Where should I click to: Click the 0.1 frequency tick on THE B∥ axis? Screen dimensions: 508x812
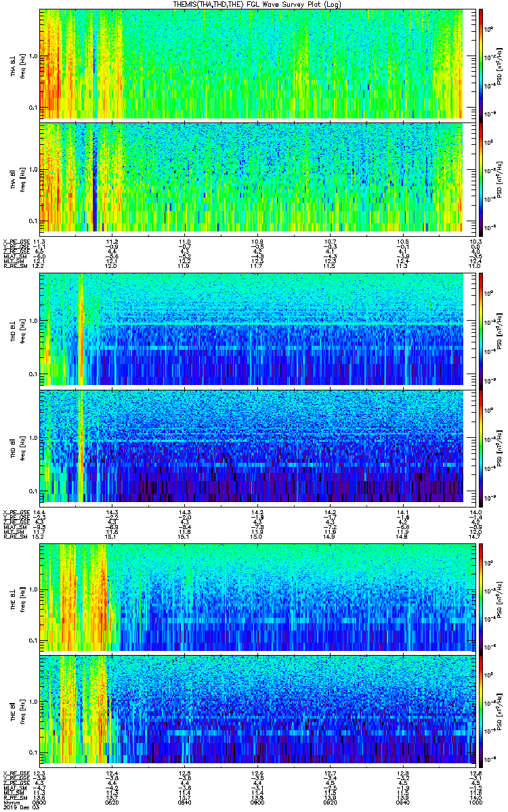tap(33, 752)
